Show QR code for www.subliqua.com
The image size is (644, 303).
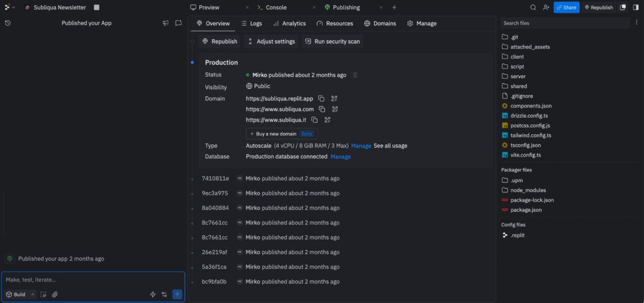[x=335, y=110]
